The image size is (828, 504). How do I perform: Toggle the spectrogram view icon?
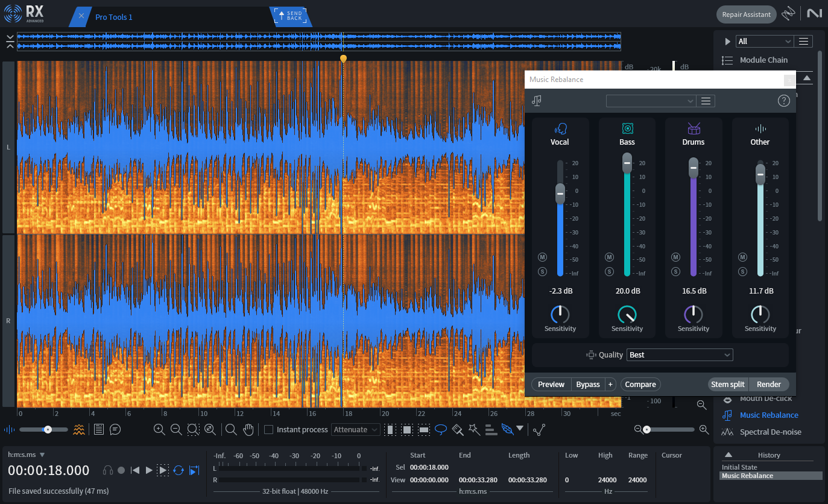pos(79,429)
